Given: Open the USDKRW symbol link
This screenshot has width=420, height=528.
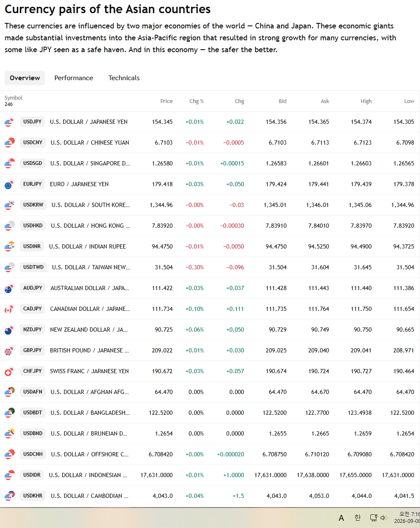Looking at the screenshot, I should pyautogui.click(x=33, y=205).
